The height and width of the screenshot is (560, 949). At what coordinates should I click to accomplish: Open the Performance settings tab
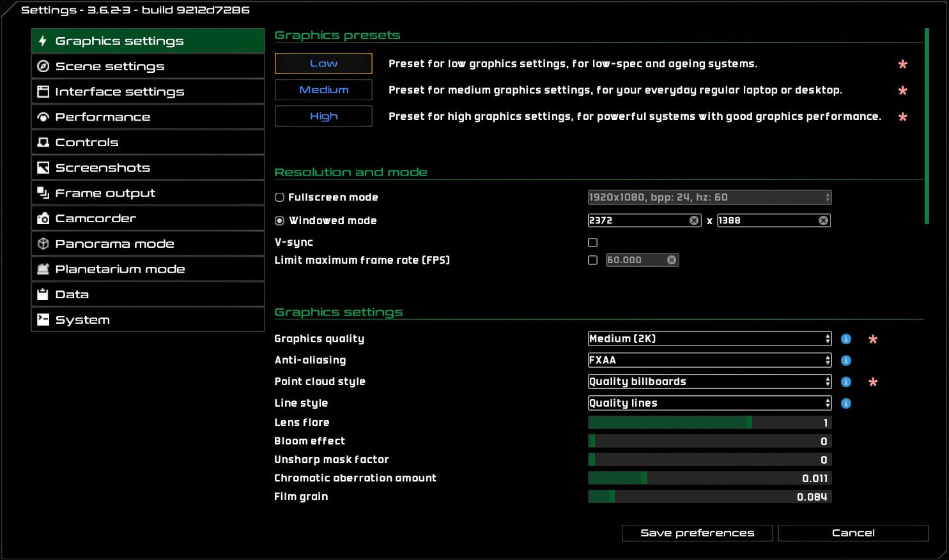tap(148, 117)
